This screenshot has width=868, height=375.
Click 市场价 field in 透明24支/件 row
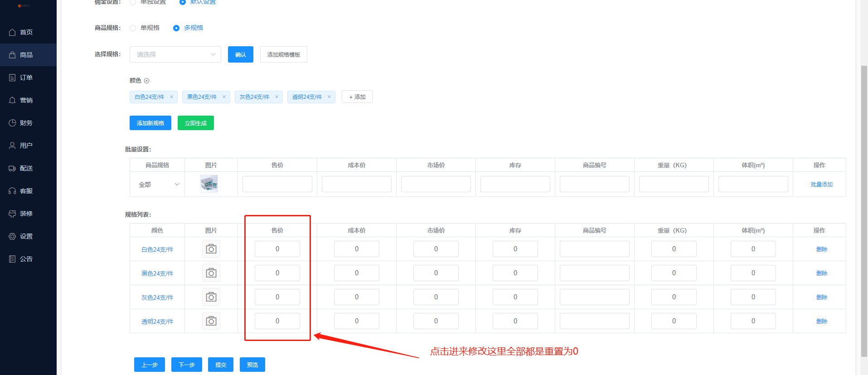tap(436, 321)
